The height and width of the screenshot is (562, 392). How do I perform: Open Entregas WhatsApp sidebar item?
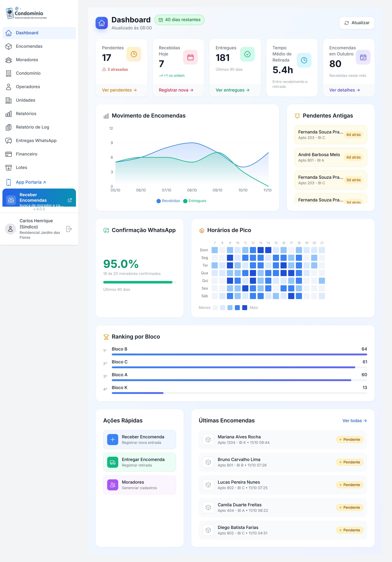(39, 140)
